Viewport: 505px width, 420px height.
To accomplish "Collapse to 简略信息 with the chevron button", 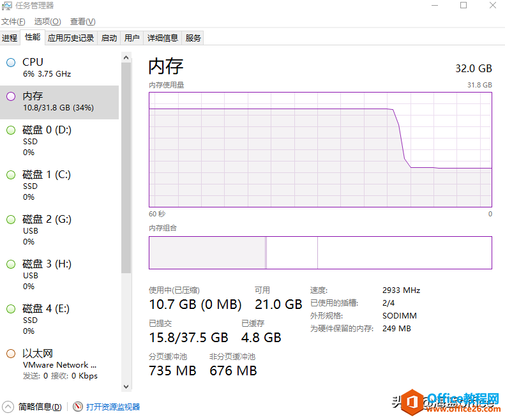I will (x=8, y=407).
